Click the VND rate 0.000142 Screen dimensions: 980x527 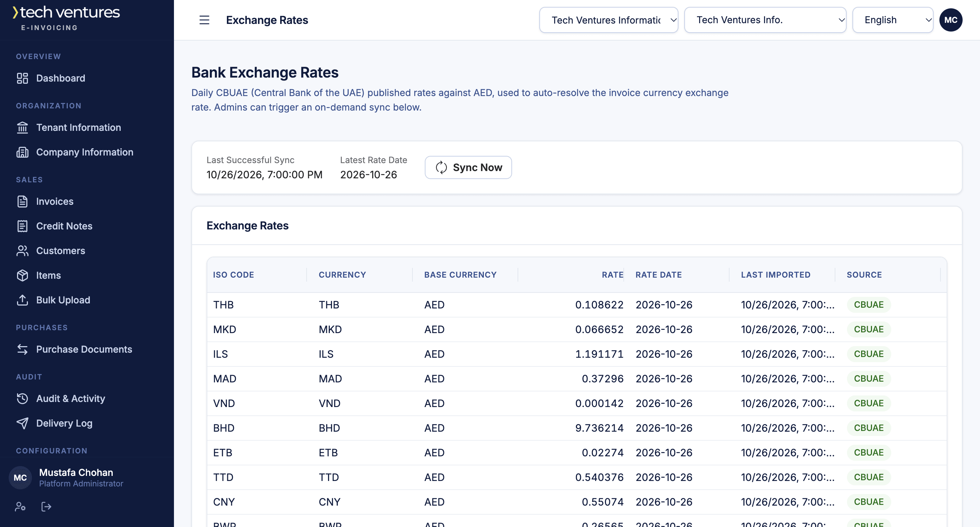[599, 403]
